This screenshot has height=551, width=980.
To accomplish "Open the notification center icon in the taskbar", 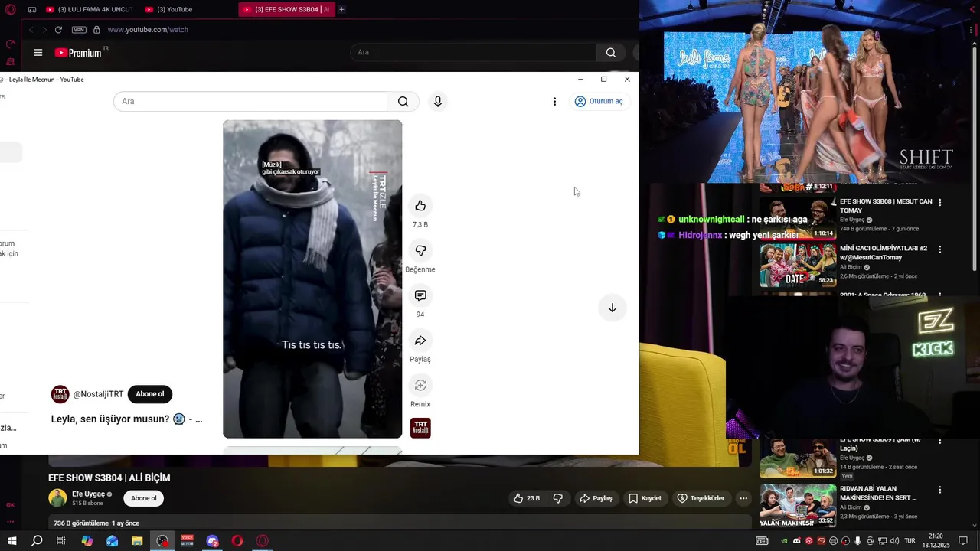I will [963, 541].
